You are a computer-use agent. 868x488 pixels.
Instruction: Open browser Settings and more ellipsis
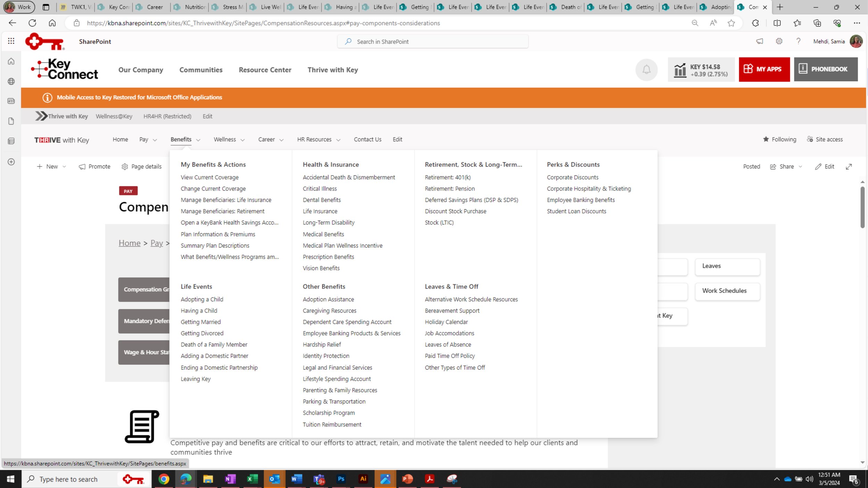tap(857, 23)
